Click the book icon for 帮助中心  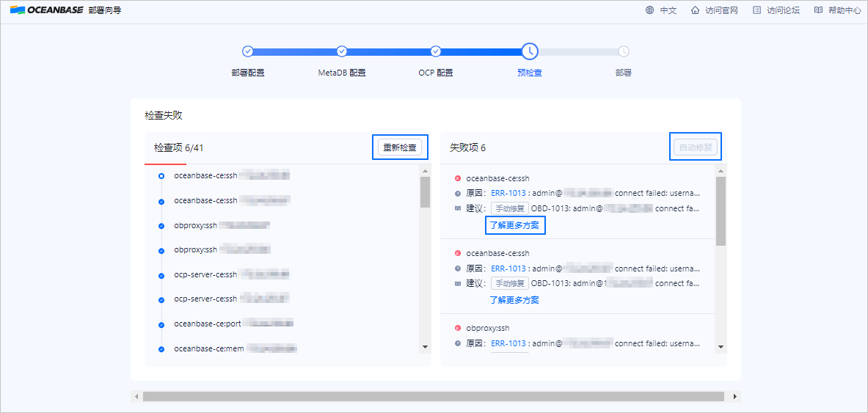coord(818,10)
